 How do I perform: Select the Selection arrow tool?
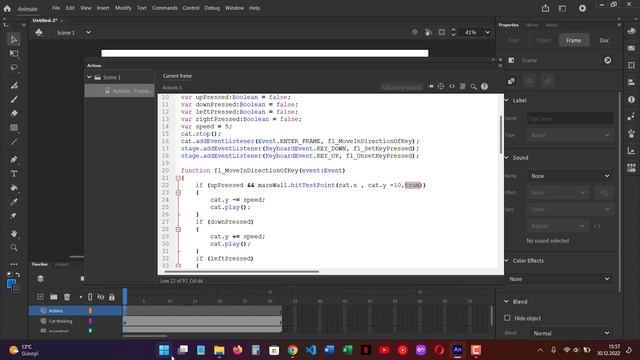pos(14,40)
